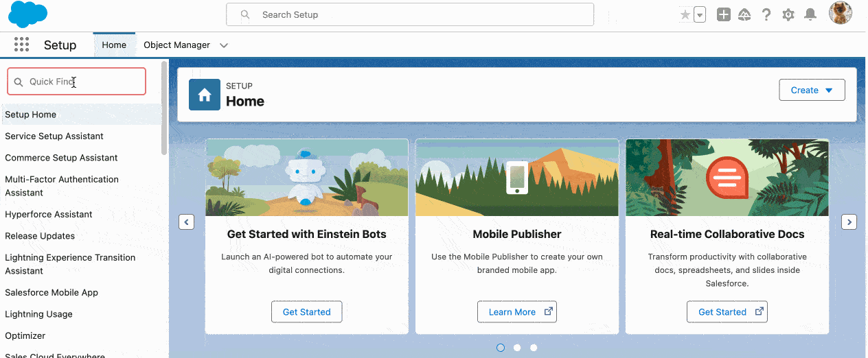Focus the Search Setup field

tap(410, 14)
